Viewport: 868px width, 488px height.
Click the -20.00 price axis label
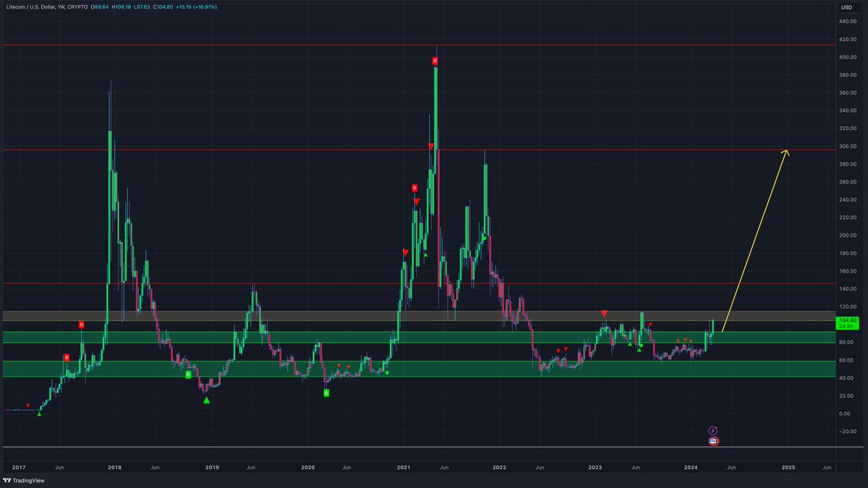846,432
